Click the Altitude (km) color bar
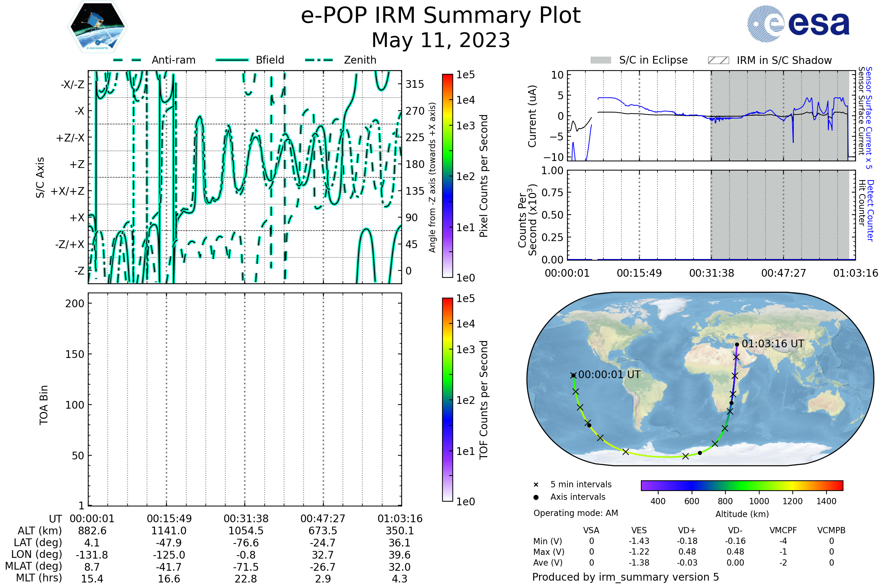This screenshot has height=588, width=882. [x=742, y=485]
